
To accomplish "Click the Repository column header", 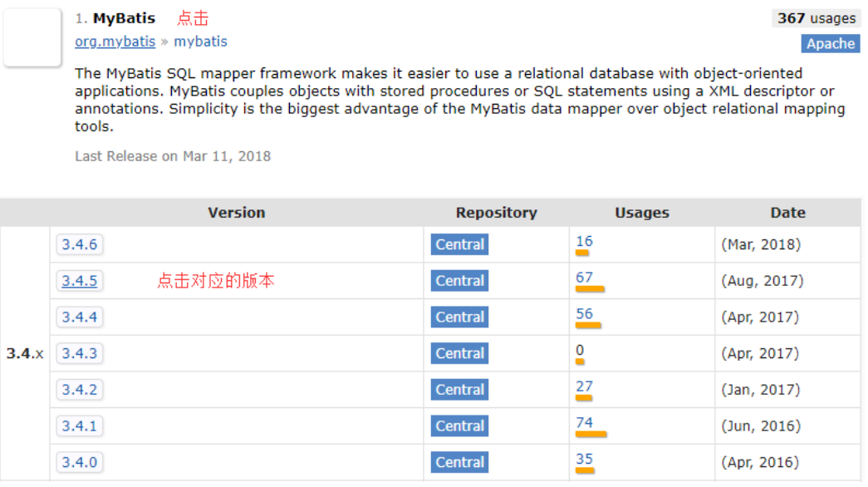I will [496, 213].
